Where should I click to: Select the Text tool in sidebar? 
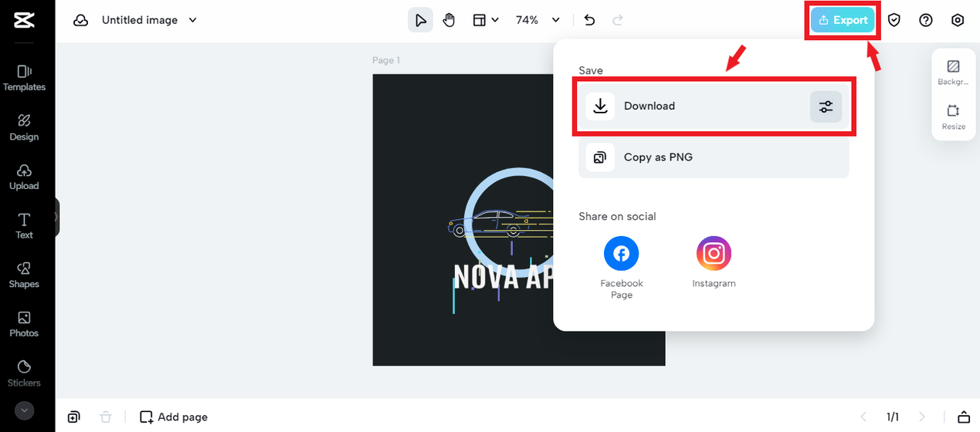click(24, 226)
